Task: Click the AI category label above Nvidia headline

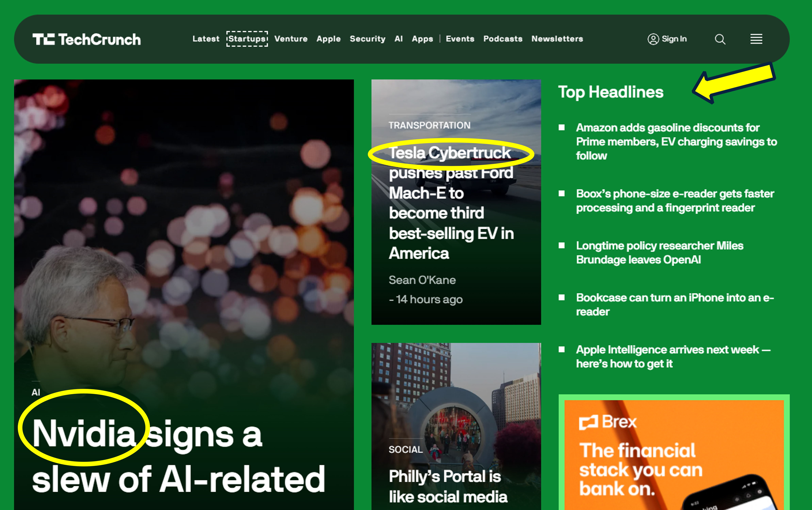Action: tap(36, 392)
